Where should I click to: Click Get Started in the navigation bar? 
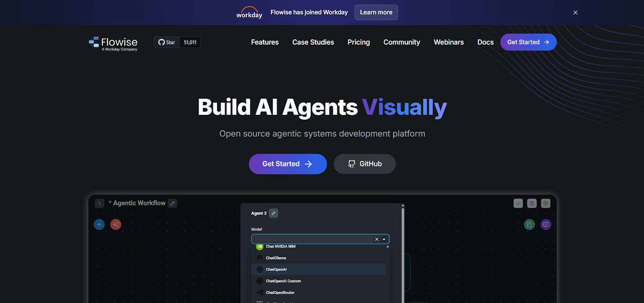(528, 42)
